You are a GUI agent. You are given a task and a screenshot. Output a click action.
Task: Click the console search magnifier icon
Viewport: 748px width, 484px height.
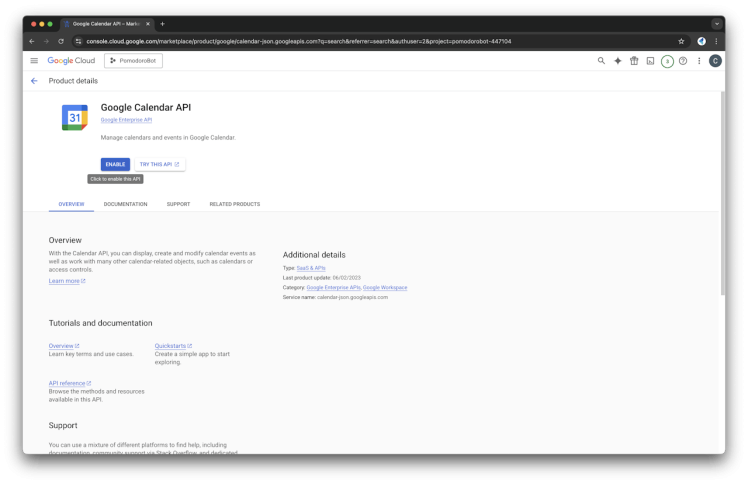[x=601, y=61]
